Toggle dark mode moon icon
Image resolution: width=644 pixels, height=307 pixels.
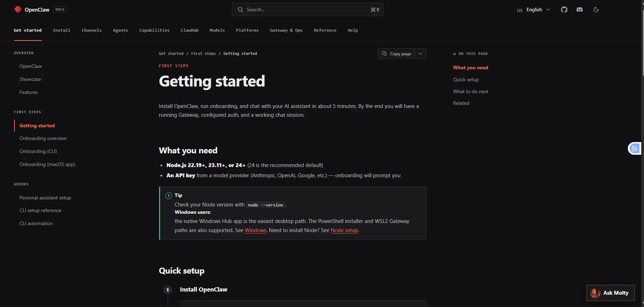[596, 9]
